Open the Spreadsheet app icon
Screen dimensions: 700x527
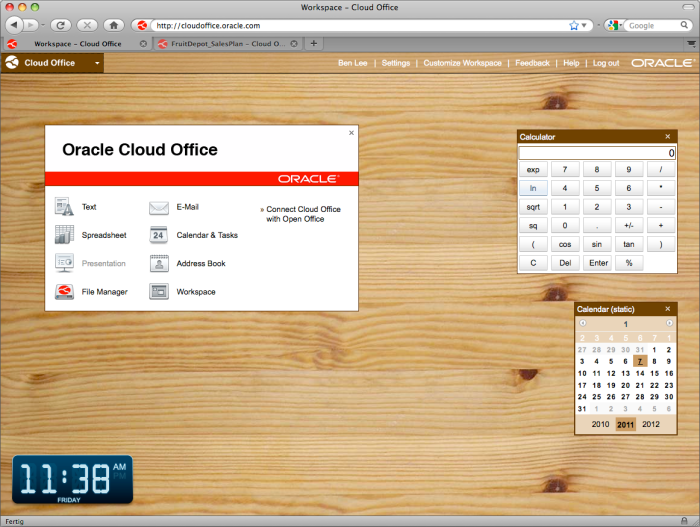[x=64, y=234]
